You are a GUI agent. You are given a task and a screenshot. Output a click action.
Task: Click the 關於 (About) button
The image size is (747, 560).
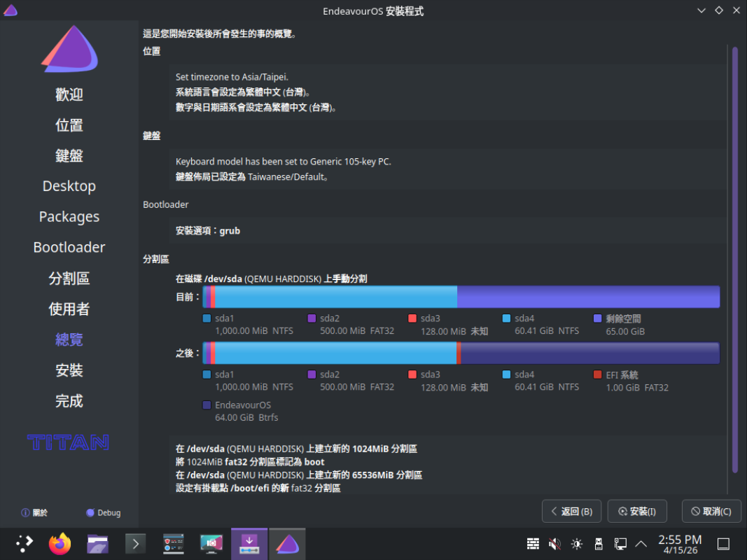tap(34, 512)
